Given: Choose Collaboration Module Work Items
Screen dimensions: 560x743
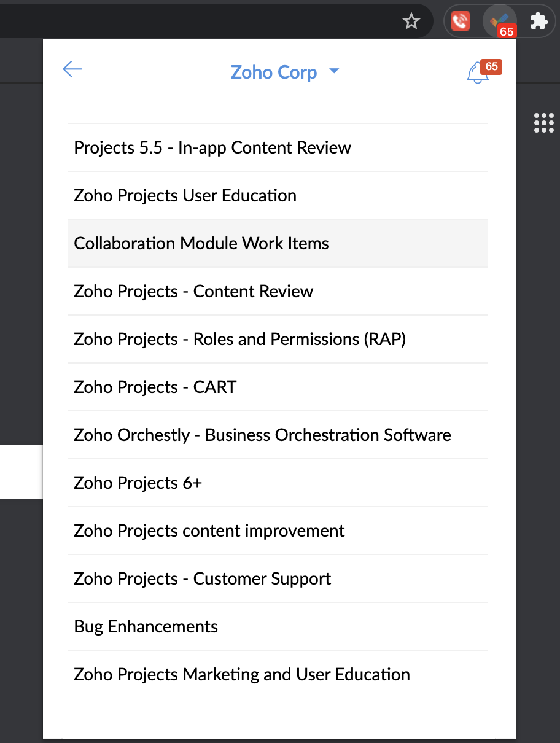Looking at the screenshot, I should pos(278,243).
